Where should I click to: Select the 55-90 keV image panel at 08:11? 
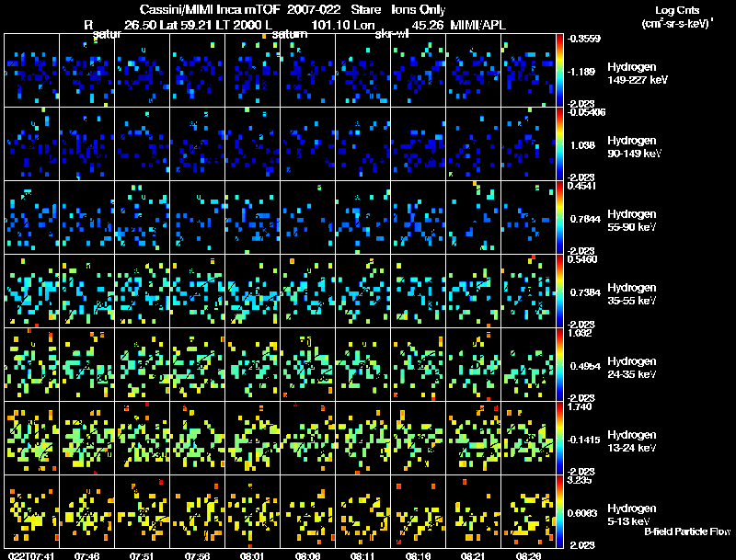pyautogui.click(x=362, y=218)
